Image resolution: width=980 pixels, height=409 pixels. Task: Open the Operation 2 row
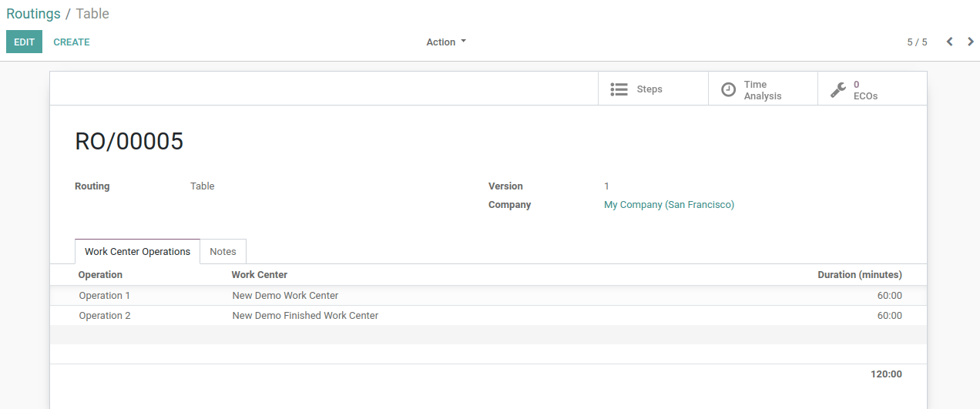click(x=488, y=316)
